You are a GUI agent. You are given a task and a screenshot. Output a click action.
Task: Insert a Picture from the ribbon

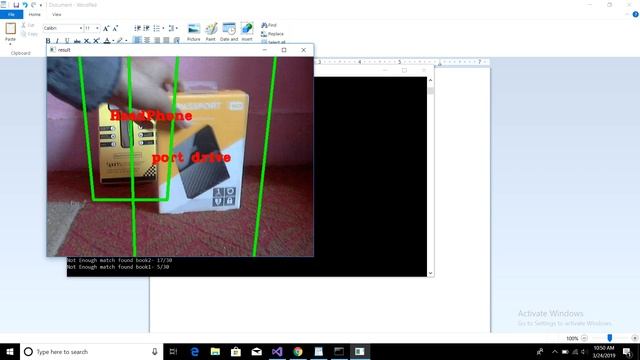point(193,32)
